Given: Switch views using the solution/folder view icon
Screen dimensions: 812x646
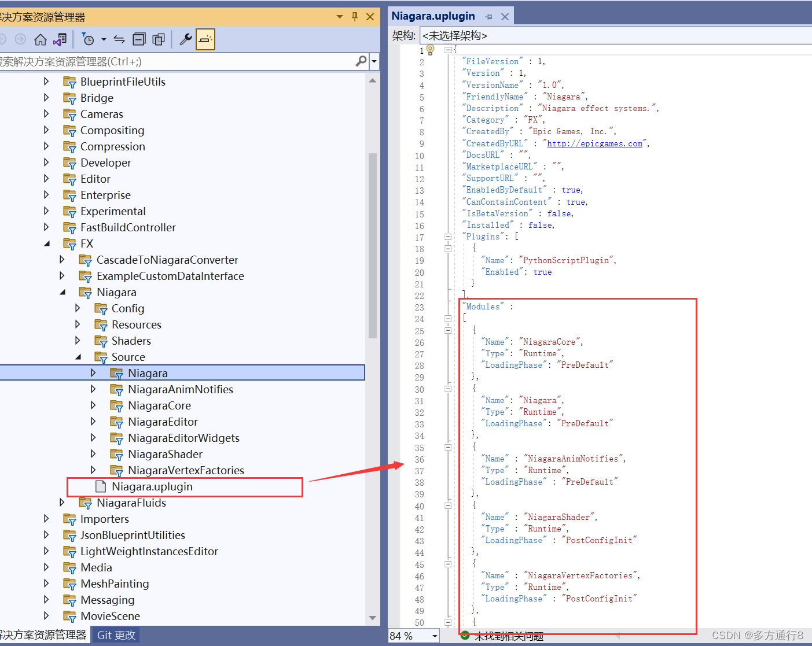Looking at the screenshot, I should pyautogui.click(x=60, y=39).
